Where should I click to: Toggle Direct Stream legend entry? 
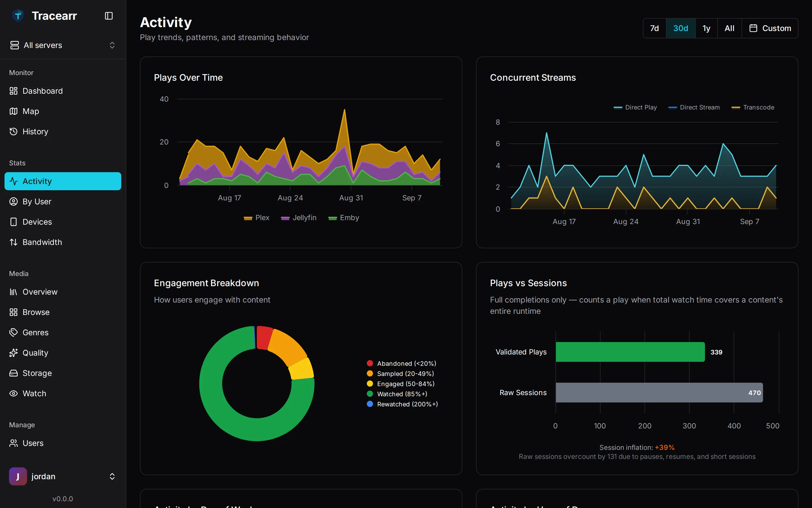(694, 108)
